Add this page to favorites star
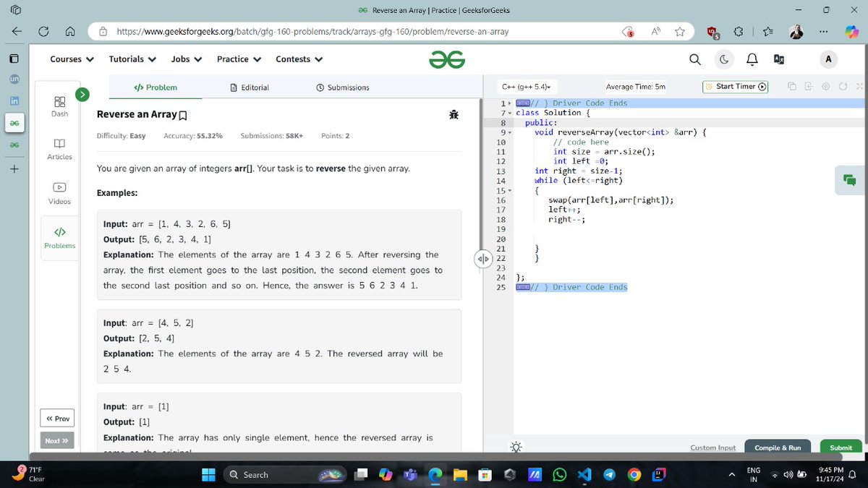 pyautogui.click(x=680, y=32)
